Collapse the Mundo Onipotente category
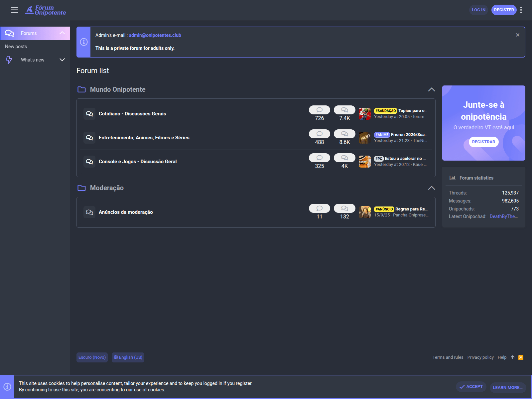532x399 pixels. point(431,89)
